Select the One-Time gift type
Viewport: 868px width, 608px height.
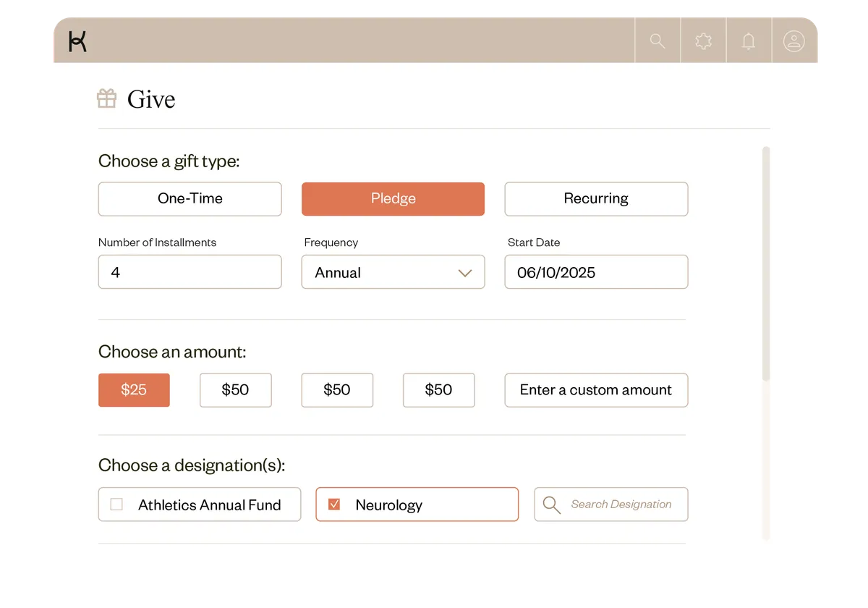[190, 199]
